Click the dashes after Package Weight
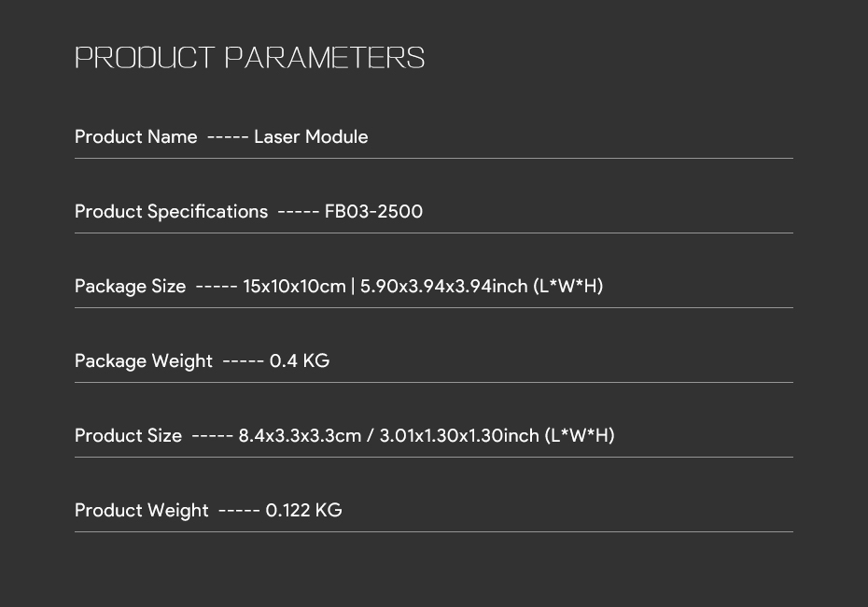 pos(243,361)
